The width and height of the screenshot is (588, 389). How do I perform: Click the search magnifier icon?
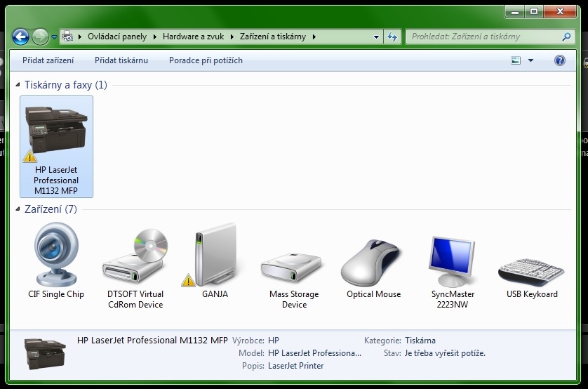tap(566, 37)
